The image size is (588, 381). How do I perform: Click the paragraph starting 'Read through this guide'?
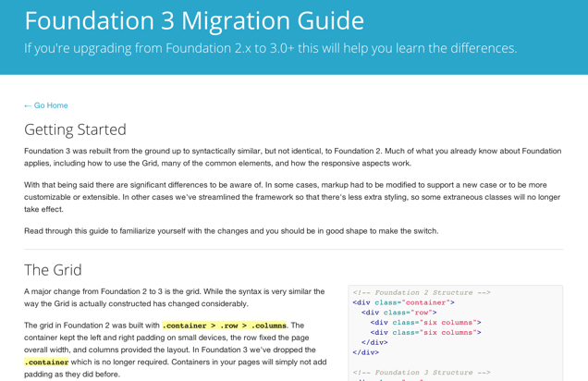point(231,231)
